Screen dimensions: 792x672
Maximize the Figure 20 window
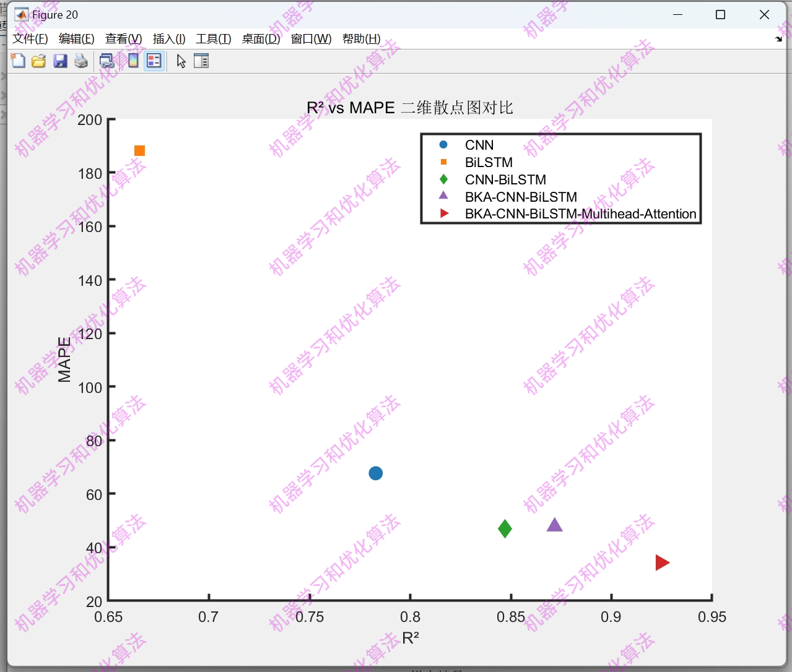coord(721,15)
